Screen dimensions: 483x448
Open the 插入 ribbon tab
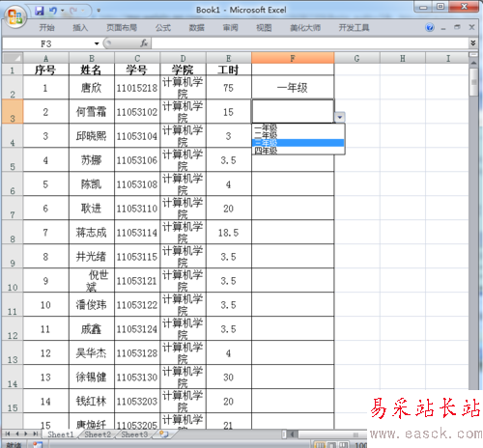pyautogui.click(x=80, y=28)
